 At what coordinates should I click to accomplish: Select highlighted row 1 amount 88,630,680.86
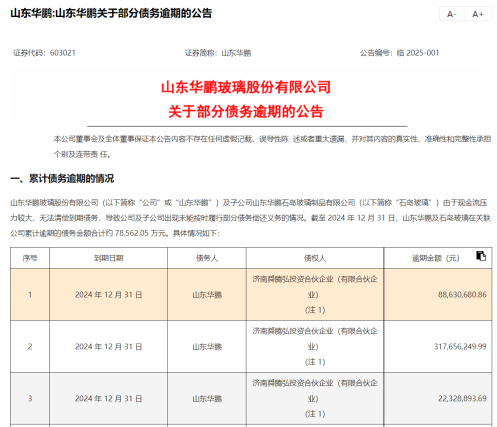click(x=462, y=295)
